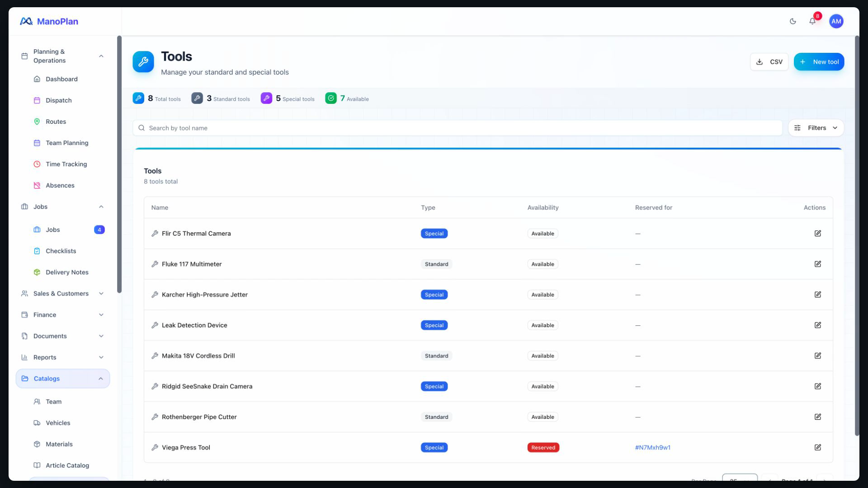Collapse Catalogs section
Image resolution: width=868 pixels, height=488 pixels.
(x=62, y=379)
